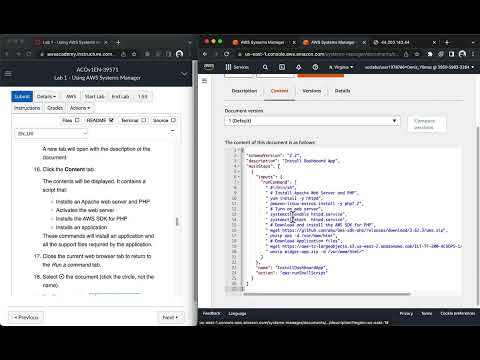480x360 pixels.
Task: Open the Language selector in footer
Action: point(237,313)
